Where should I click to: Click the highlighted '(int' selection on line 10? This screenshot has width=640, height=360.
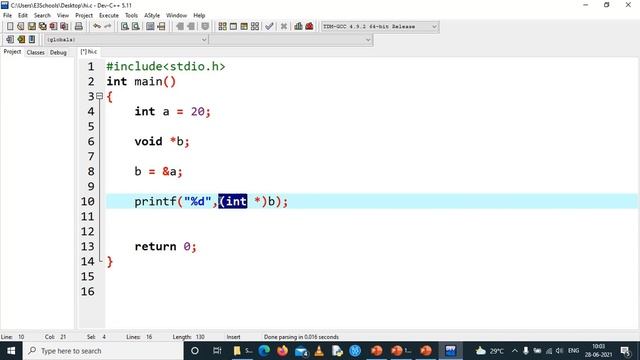233,202
